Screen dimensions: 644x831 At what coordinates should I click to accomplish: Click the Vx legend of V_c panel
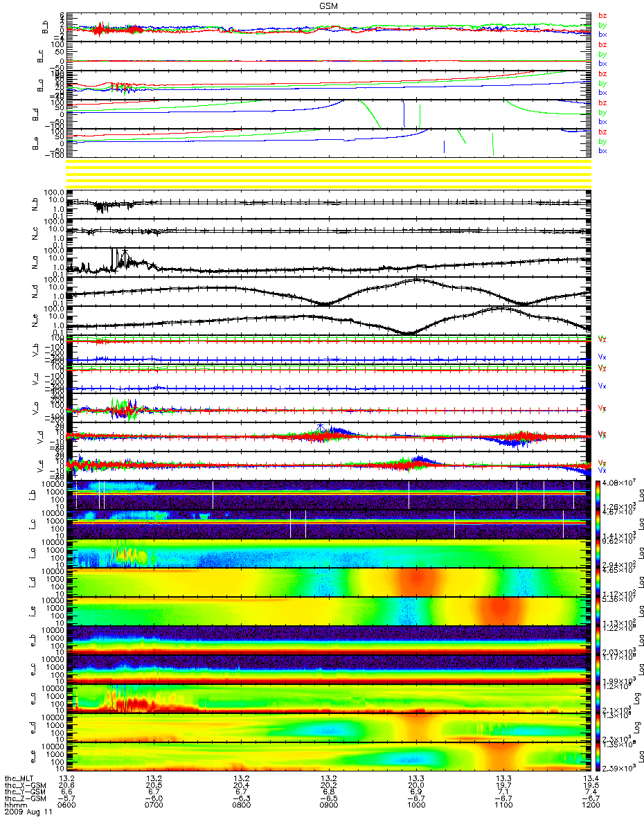(x=602, y=386)
